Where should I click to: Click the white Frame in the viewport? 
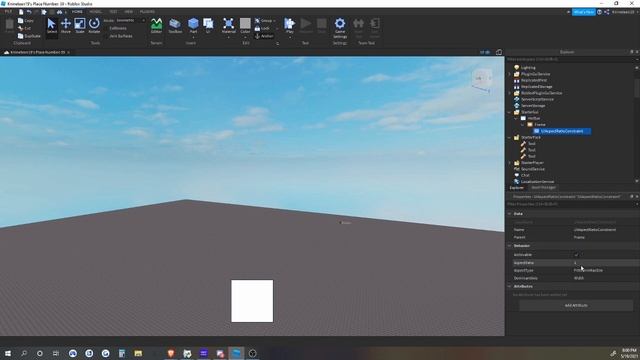coord(252,301)
